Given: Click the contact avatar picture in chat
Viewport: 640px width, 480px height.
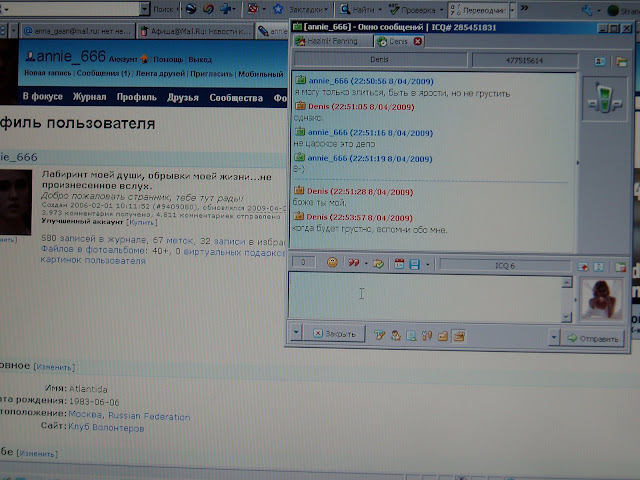Looking at the screenshot, I should (x=601, y=299).
